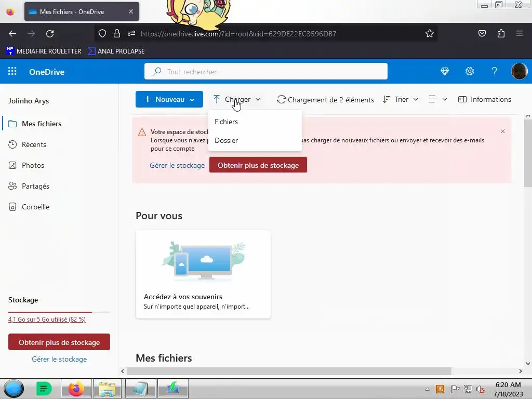532x399 pixels.
Task: Click the vertical scrollbar thumb
Action: pyautogui.click(x=528, y=153)
